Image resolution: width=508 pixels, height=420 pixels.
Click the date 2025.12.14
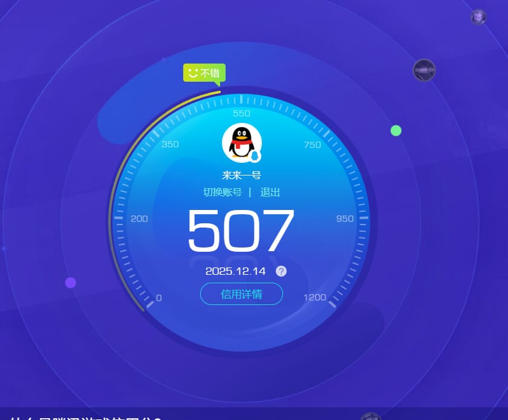[x=235, y=271]
